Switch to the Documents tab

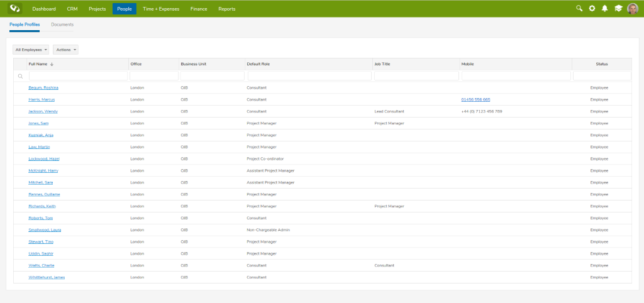point(62,25)
